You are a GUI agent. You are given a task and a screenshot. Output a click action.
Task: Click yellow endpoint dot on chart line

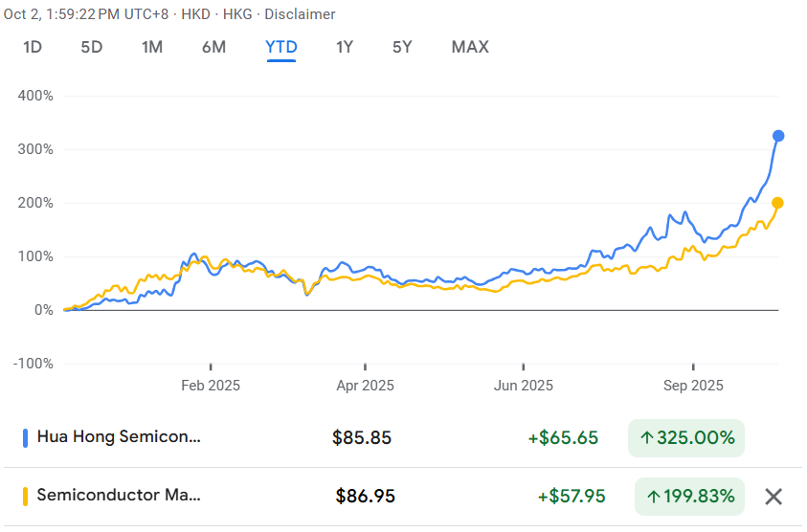point(777,203)
